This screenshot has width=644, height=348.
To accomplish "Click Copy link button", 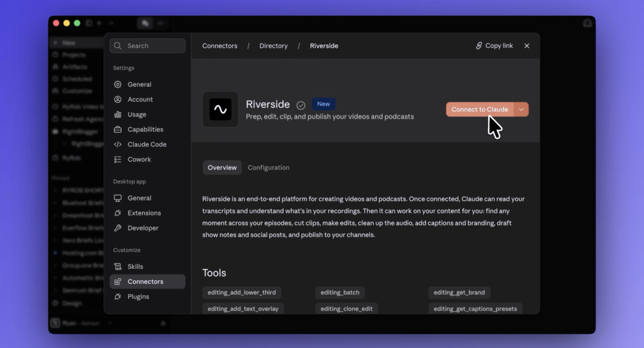I will (494, 46).
